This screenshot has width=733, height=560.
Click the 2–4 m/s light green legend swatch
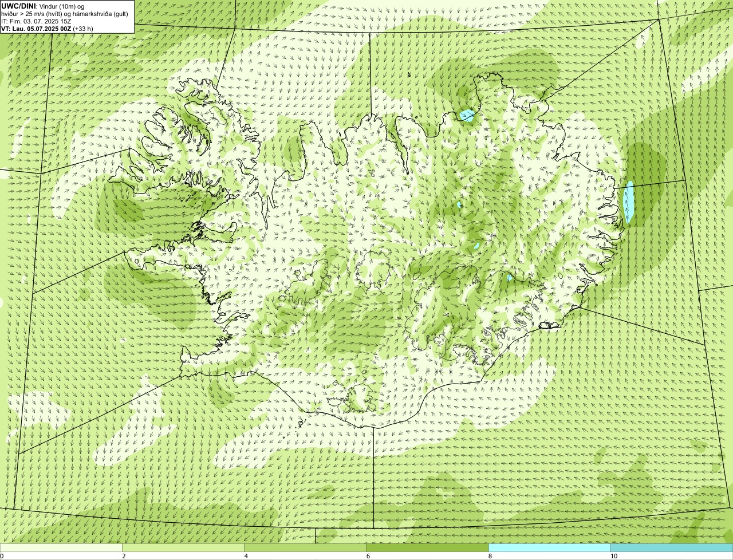[x=183, y=547]
